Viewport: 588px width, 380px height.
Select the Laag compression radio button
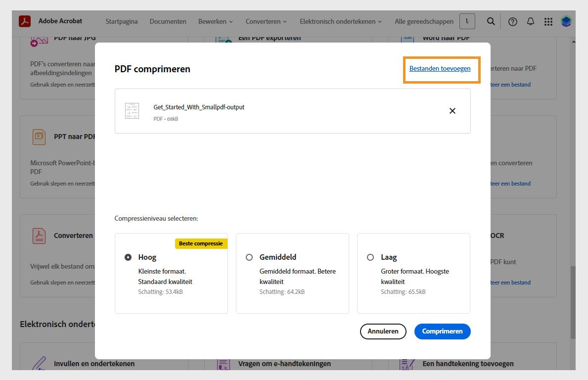[370, 257]
